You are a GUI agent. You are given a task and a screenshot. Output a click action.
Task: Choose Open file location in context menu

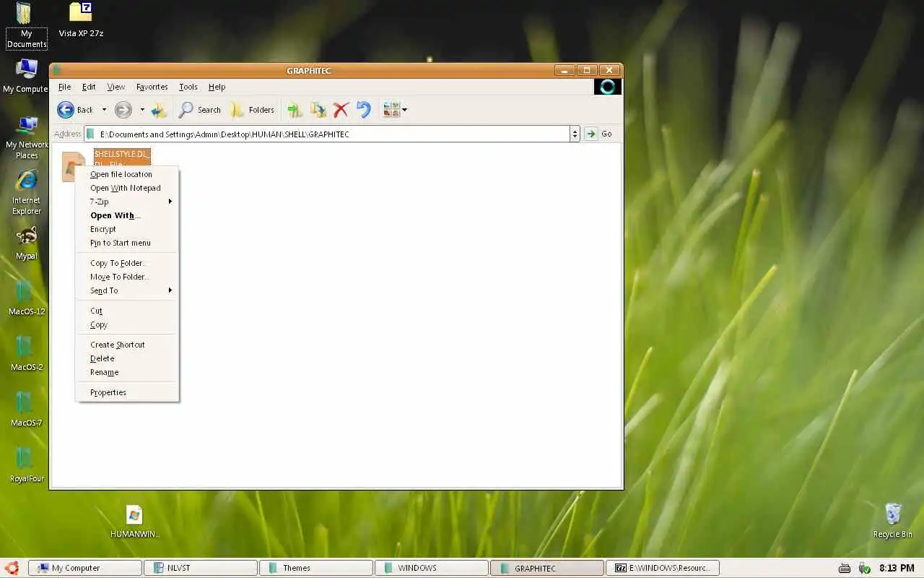click(128, 174)
